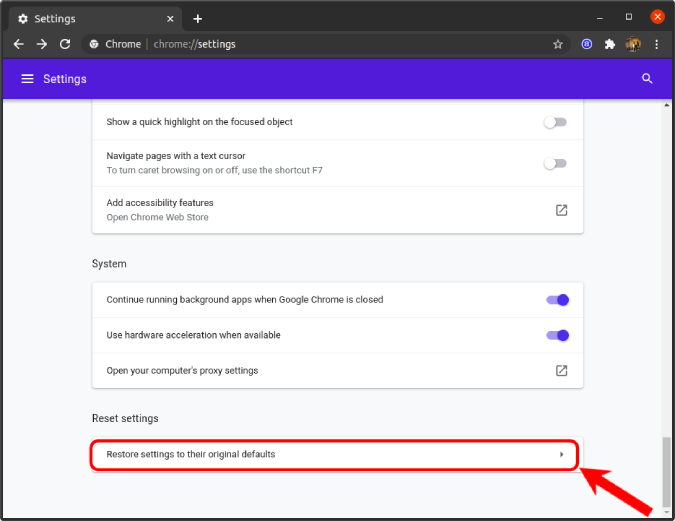Screen dimensions: 675x521
Task: Bookmark this page with the star icon
Action: pyautogui.click(x=558, y=44)
